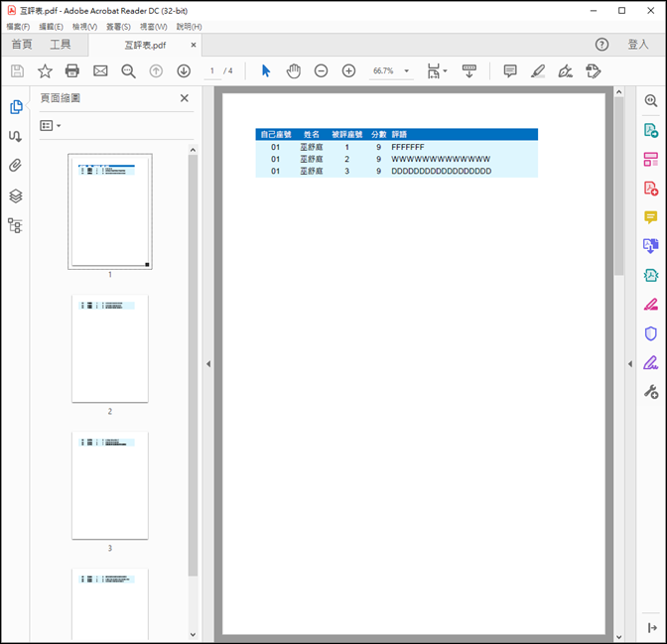Open the 編輯(E) menu
667x644 pixels.
(x=51, y=27)
